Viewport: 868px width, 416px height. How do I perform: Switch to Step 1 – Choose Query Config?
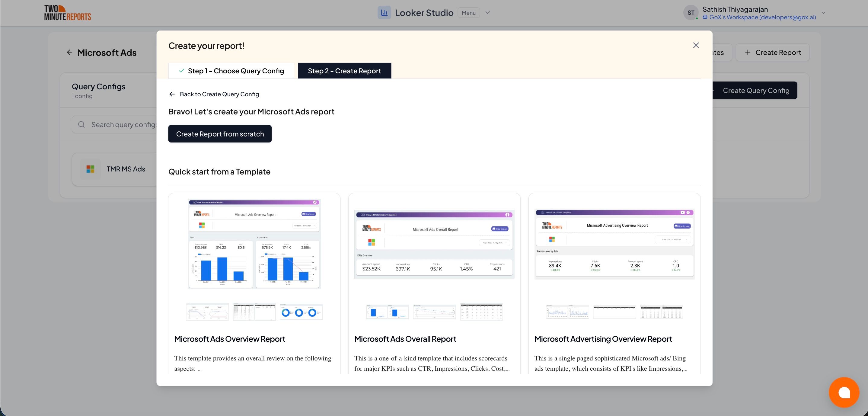(x=231, y=71)
